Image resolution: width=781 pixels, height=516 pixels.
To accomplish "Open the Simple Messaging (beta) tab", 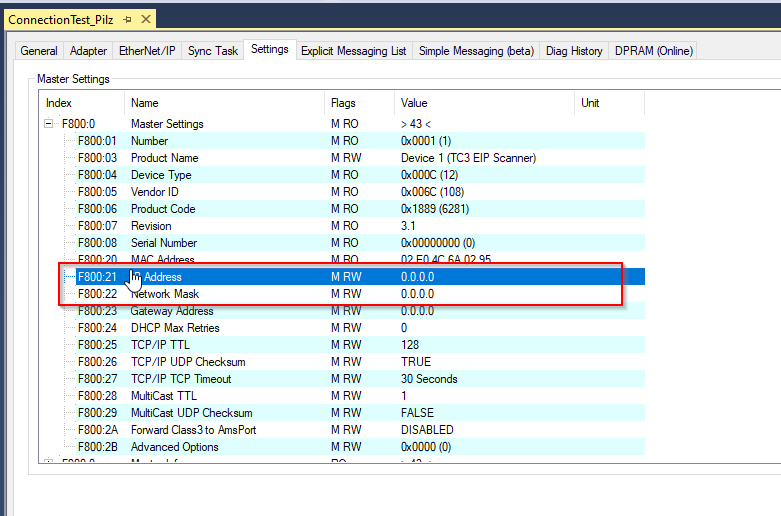I will [476, 51].
